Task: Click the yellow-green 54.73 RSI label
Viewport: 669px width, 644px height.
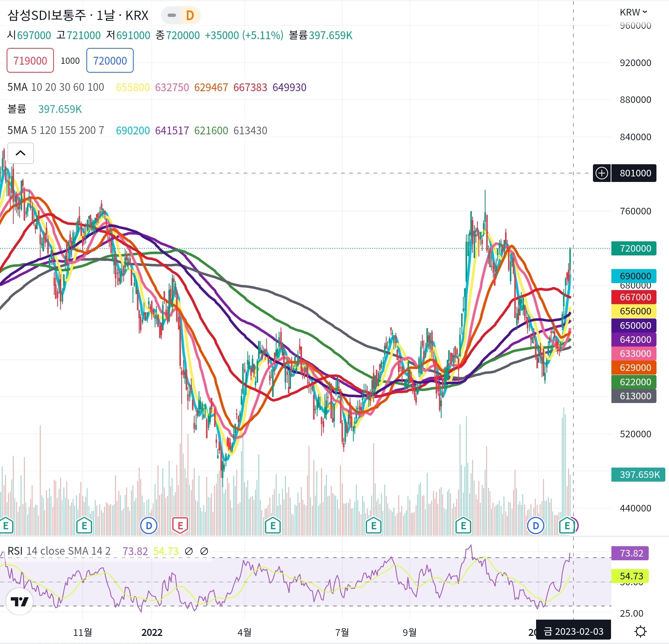Action: (x=630, y=576)
